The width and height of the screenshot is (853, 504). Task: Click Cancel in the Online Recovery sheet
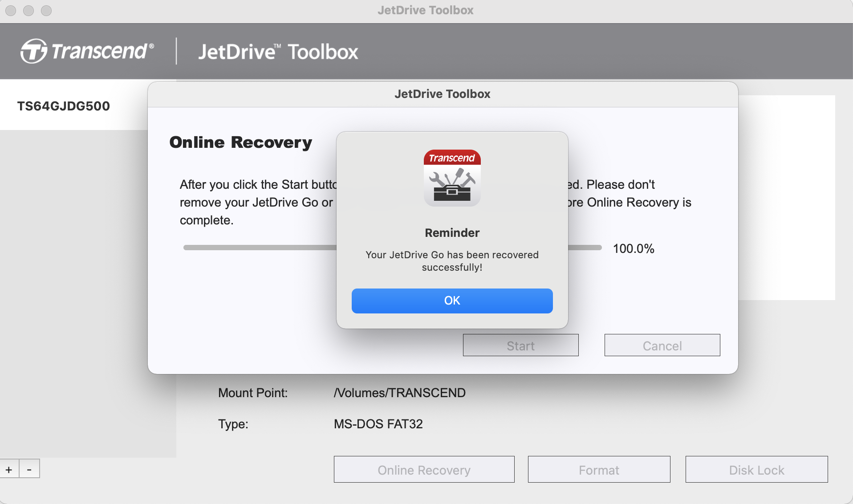coord(662,345)
